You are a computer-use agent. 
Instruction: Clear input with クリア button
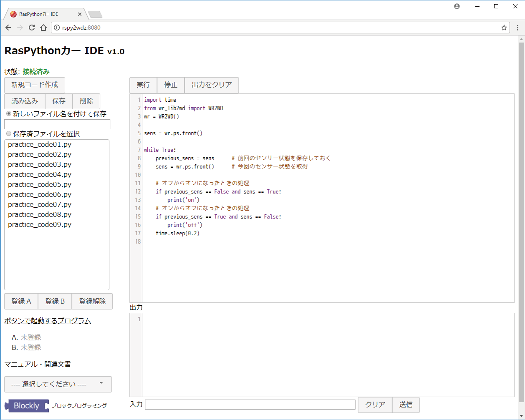click(x=375, y=405)
